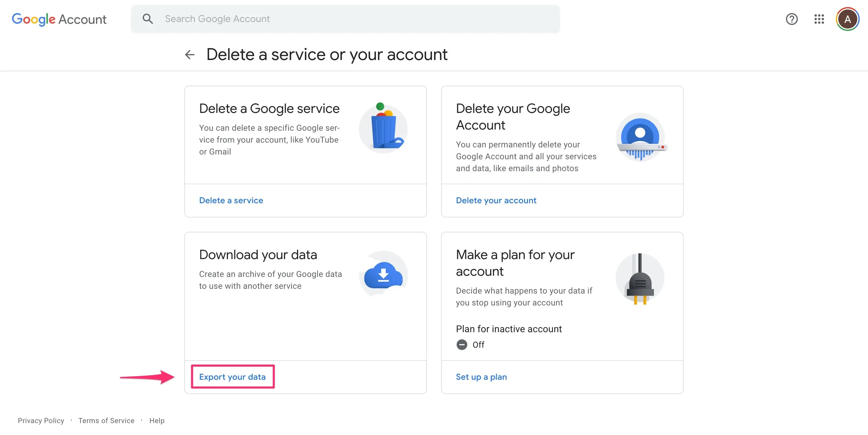Click Export your data link
Image resolution: width=868 pixels, height=435 pixels.
[232, 377]
